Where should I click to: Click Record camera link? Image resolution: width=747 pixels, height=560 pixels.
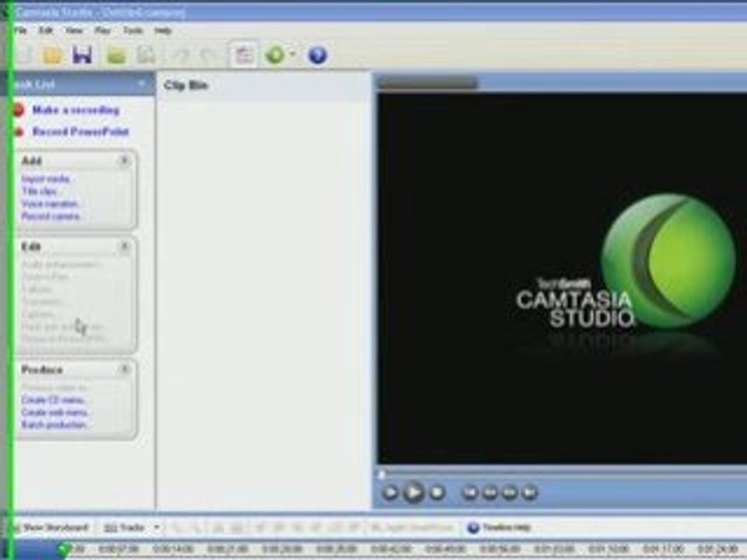pos(51,216)
